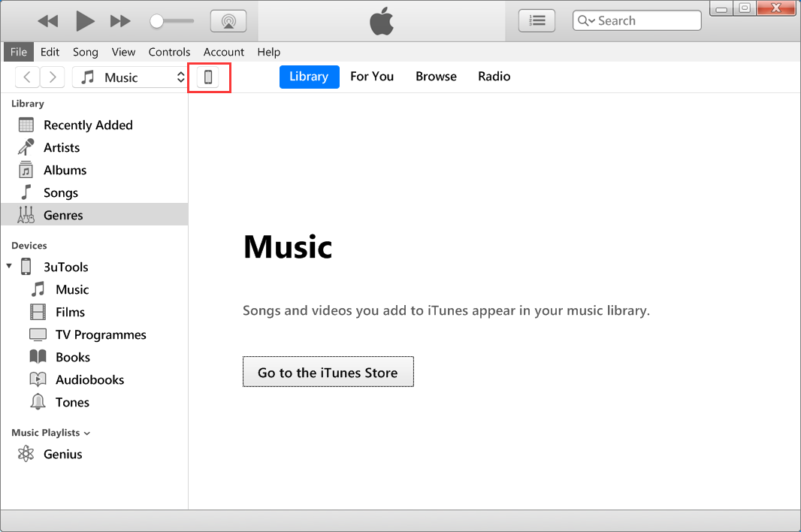This screenshot has width=801, height=532.
Task: Open the View menu
Action: click(123, 52)
